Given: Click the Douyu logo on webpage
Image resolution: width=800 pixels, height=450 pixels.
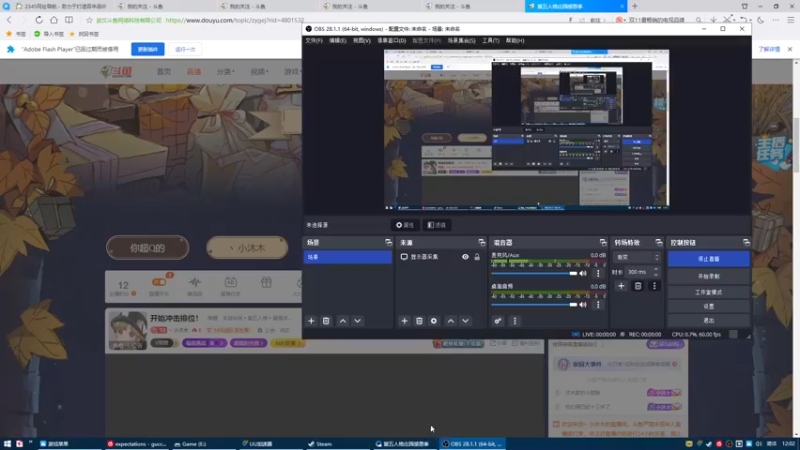Looking at the screenshot, I should [x=116, y=71].
